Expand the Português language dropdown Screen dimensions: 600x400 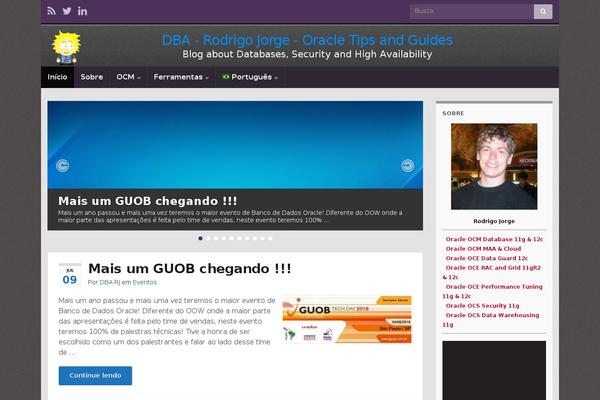point(249,77)
